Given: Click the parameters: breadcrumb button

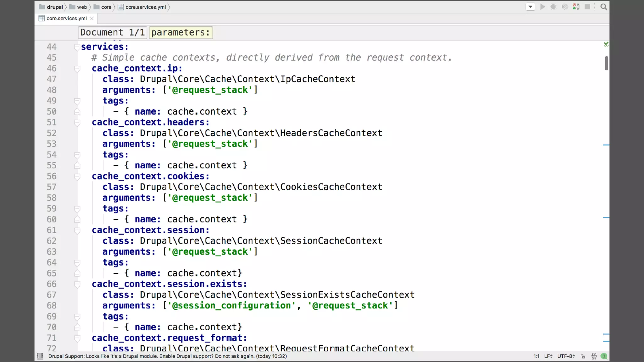Looking at the screenshot, I should (180, 33).
